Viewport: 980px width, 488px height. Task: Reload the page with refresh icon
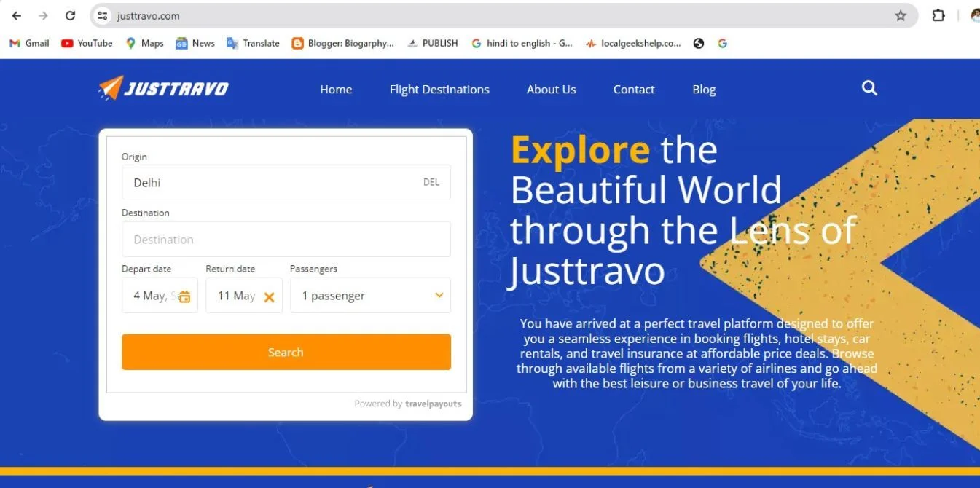tap(70, 15)
